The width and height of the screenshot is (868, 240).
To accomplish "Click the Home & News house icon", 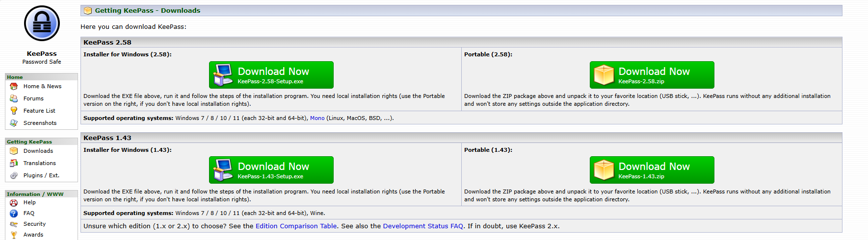I will pos(14,86).
